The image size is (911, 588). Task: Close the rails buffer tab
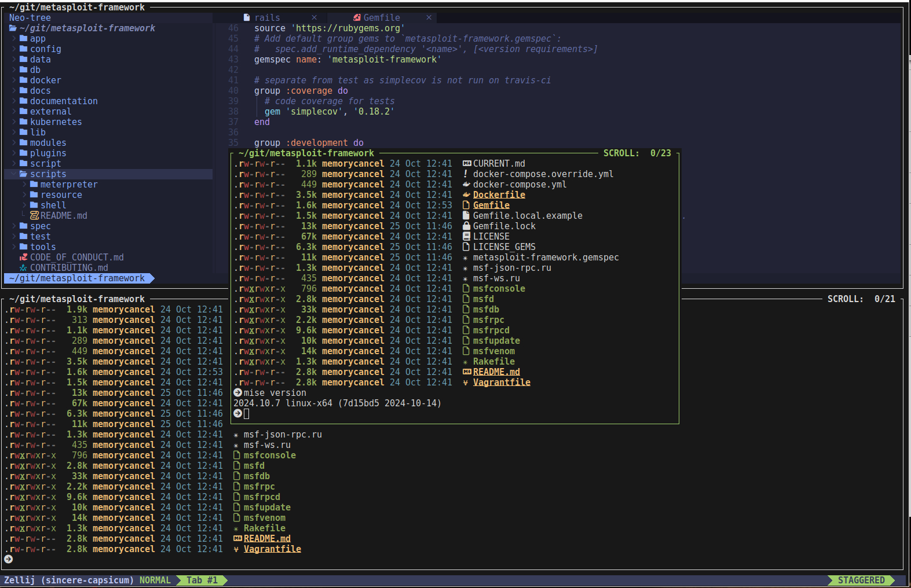314,18
